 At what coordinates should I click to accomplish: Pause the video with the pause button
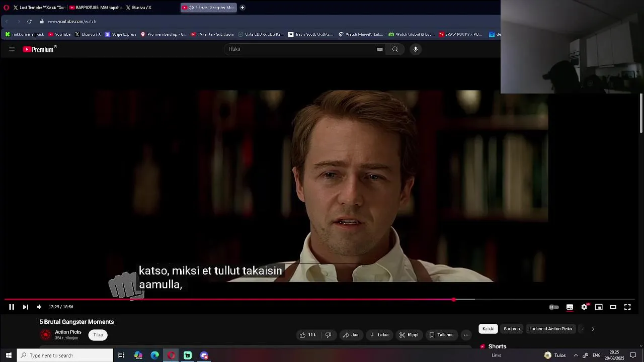click(11, 307)
